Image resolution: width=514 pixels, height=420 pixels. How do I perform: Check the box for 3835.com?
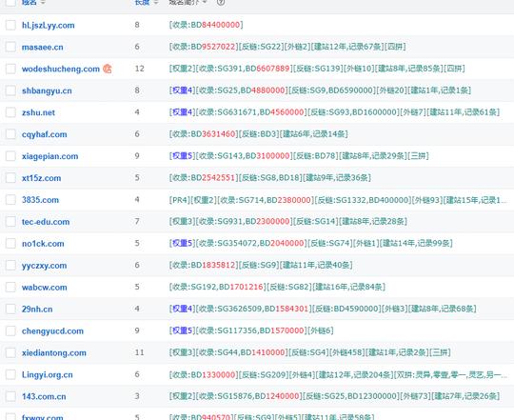tap(10, 200)
